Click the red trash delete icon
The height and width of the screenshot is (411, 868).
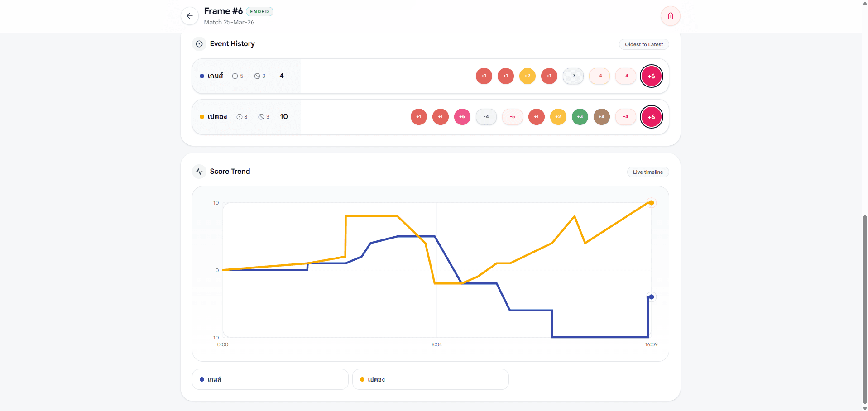pyautogui.click(x=670, y=16)
